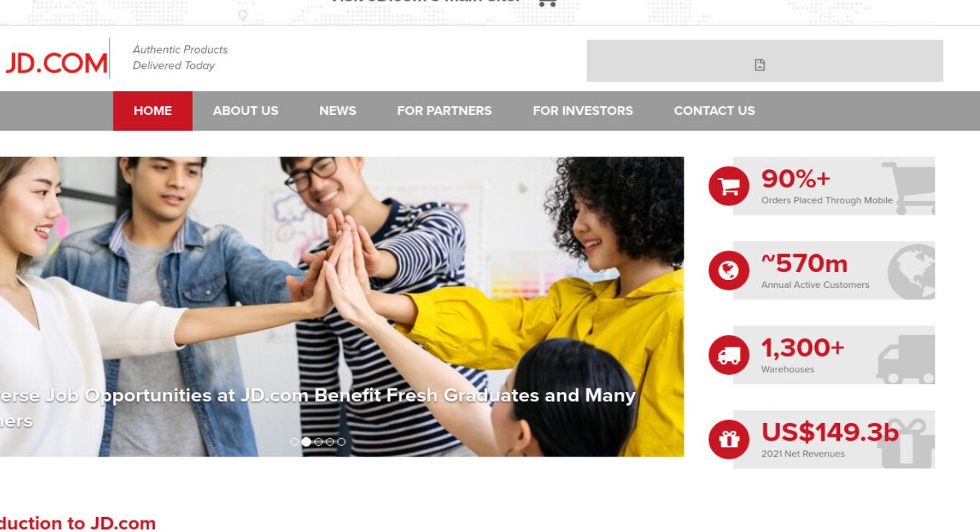Open the FOR PARTNERS menu

pyautogui.click(x=444, y=111)
